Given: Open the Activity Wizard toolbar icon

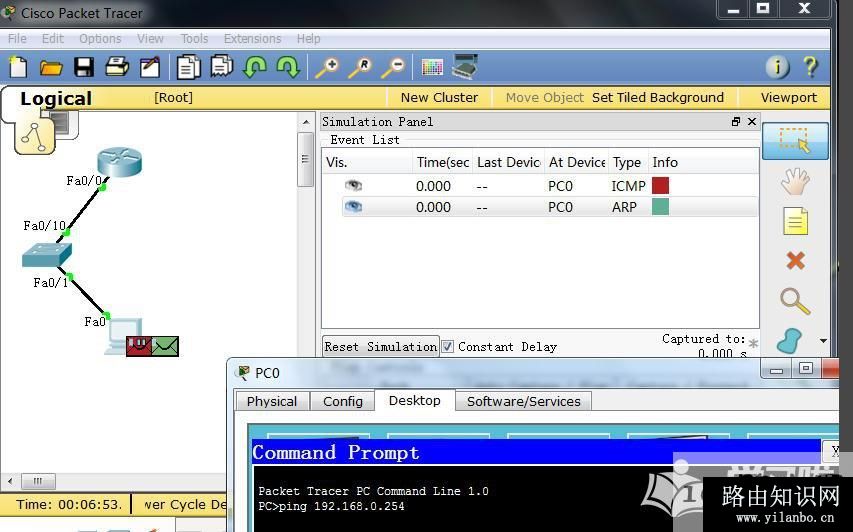Looking at the screenshot, I should (150, 67).
